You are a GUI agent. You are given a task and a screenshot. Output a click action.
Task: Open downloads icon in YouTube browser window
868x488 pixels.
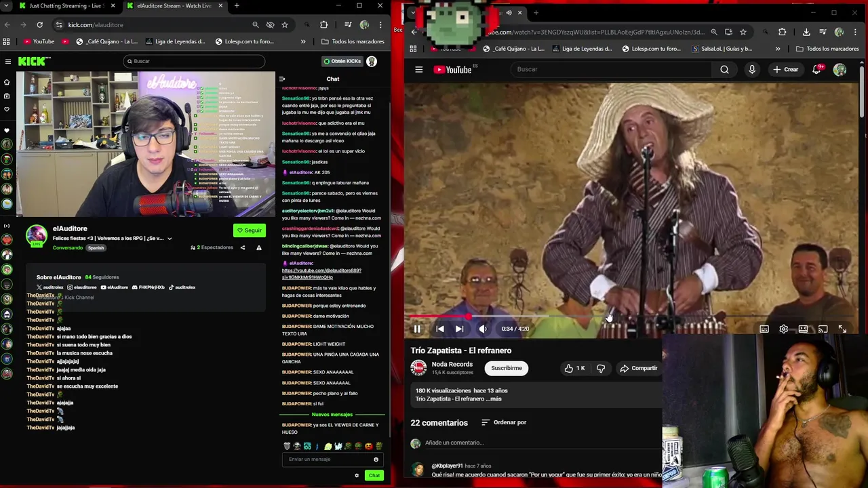[806, 32]
